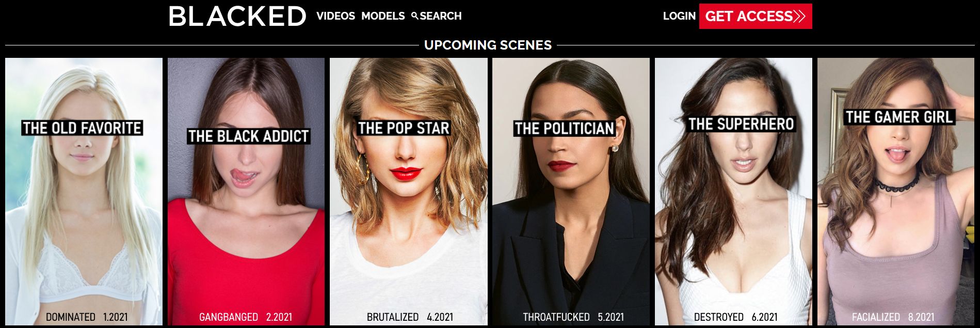Open the card labeled The Politician
Viewport: 980px width, 328px height.
pyautogui.click(x=571, y=192)
